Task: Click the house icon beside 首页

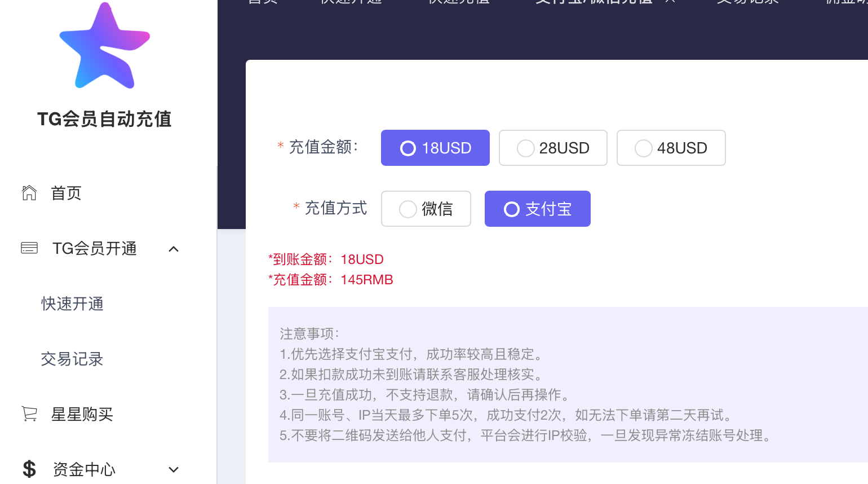Action: pyautogui.click(x=29, y=193)
